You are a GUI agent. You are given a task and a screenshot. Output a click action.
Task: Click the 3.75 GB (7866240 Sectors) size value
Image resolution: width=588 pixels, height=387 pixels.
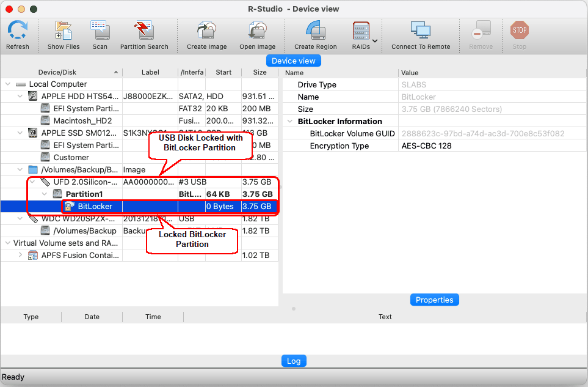[x=451, y=109]
